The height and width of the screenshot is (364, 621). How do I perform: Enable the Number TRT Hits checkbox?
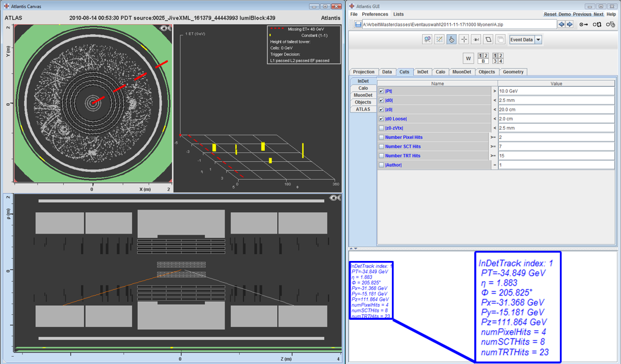point(382,156)
